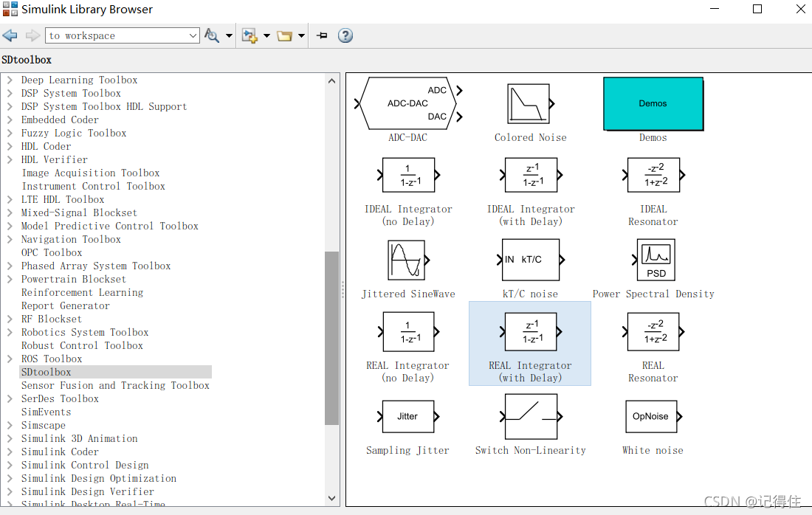
Task: Select the Jittered SineWave block
Action: pos(407,260)
